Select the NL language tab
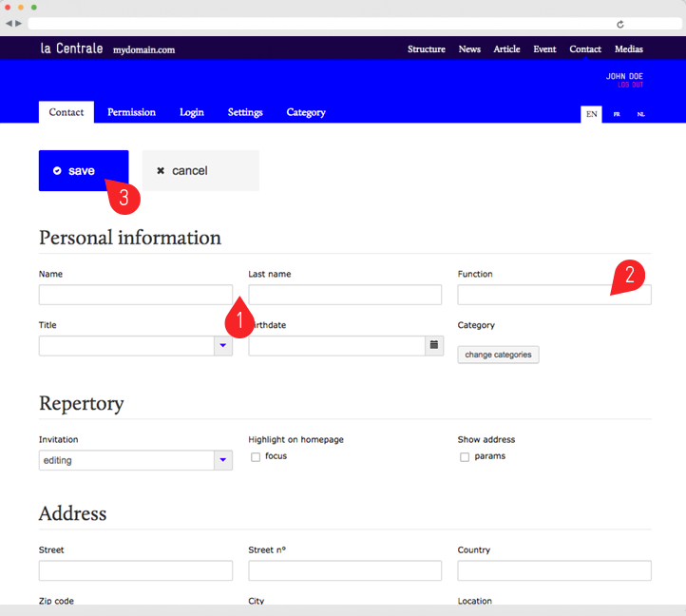Screen dimensions: 686x616 click(x=640, y=114)
